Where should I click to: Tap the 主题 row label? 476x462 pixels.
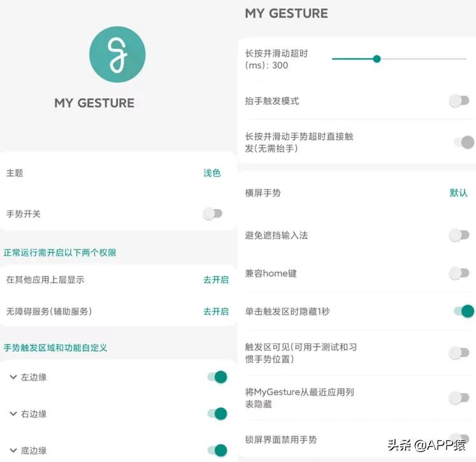15,173
